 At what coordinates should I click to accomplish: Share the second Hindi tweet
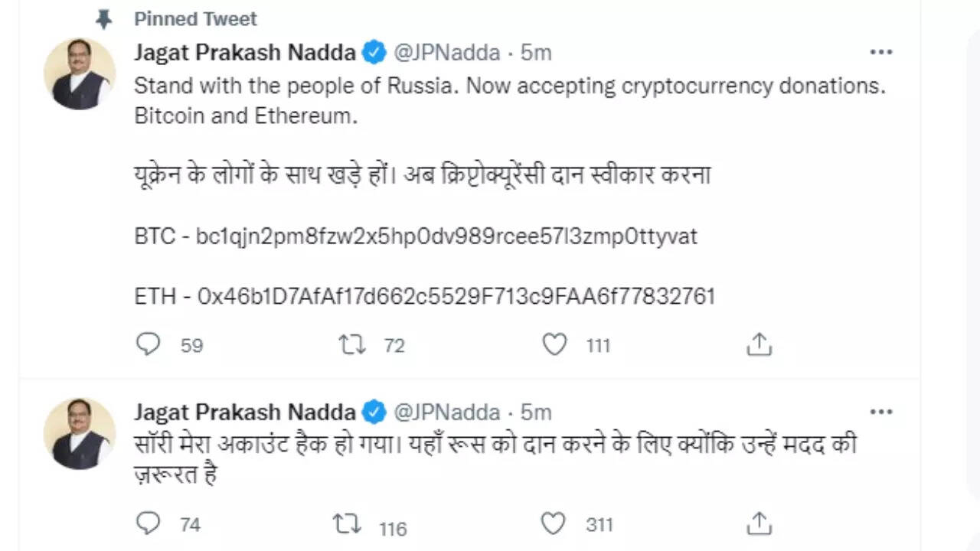pos(759,523)
